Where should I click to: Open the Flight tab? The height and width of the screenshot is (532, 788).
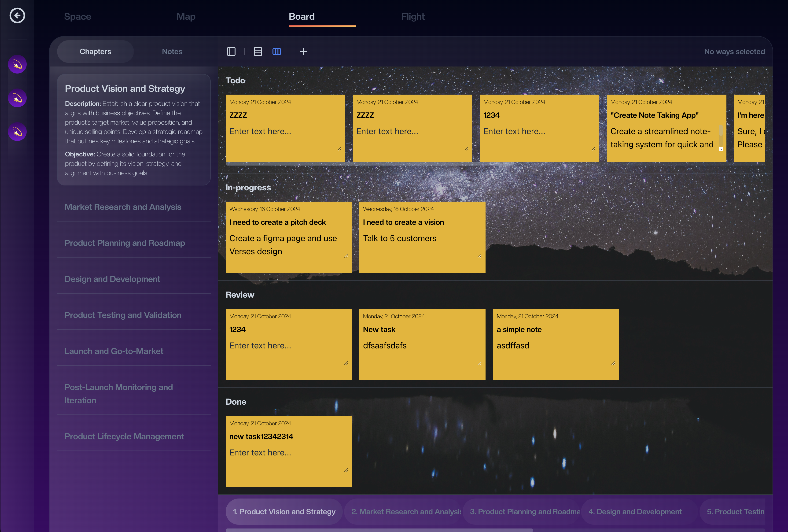click(x=412, y=17)
